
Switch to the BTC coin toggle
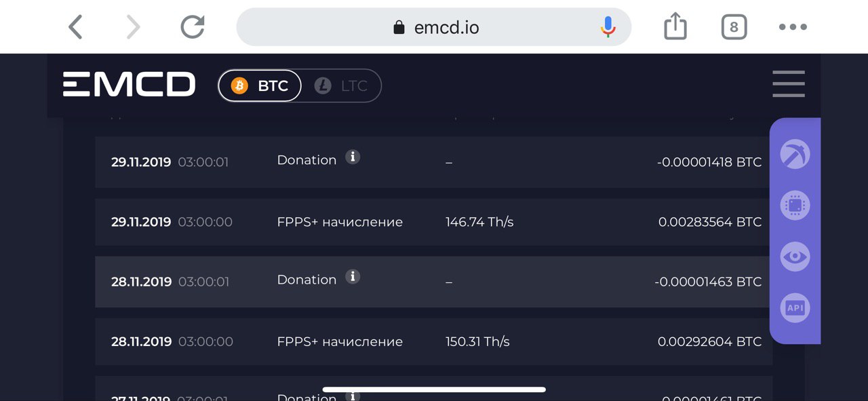[260, 85]
